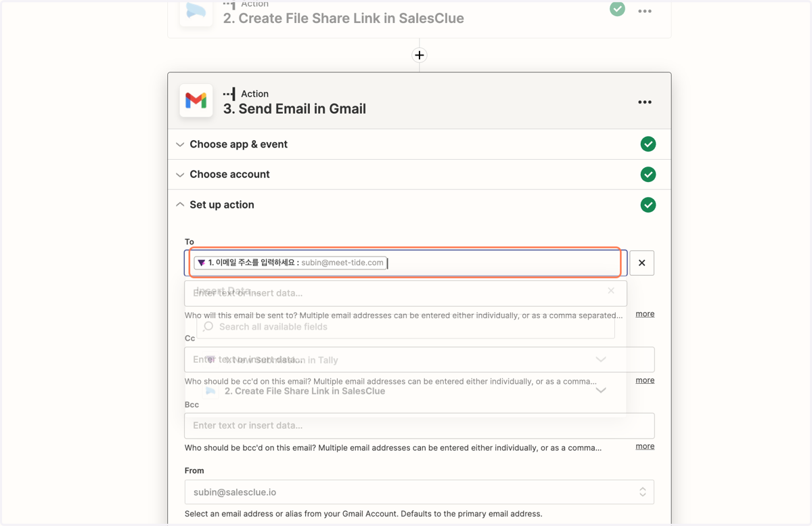
Task: Open the SalesClue step options menu
Action: click(645, 12)
